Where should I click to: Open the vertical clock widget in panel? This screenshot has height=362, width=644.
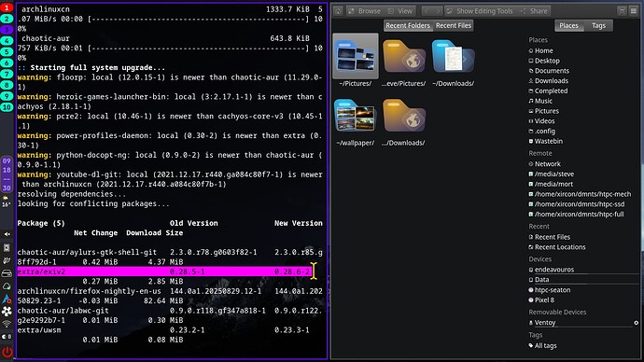point(7,174)
